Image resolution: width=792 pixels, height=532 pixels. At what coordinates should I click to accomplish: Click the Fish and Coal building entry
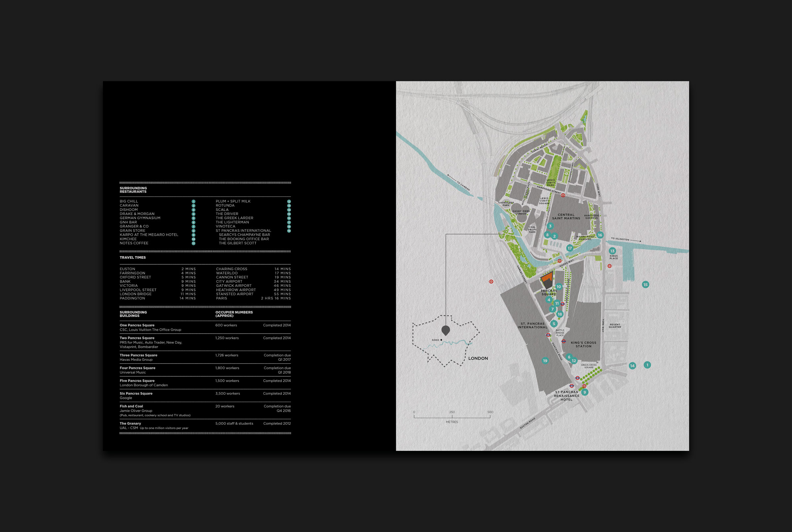coord(131,406)
